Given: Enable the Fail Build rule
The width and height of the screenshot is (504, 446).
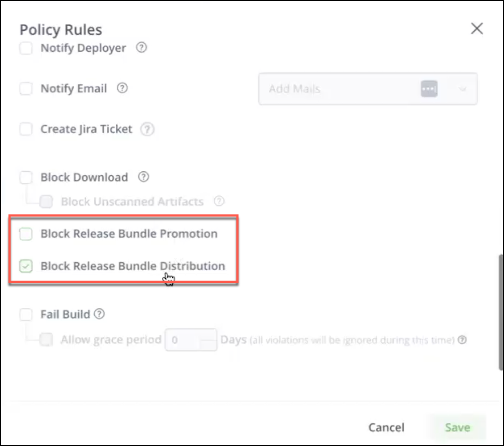Looking at the screenshot, I should 26,314.
